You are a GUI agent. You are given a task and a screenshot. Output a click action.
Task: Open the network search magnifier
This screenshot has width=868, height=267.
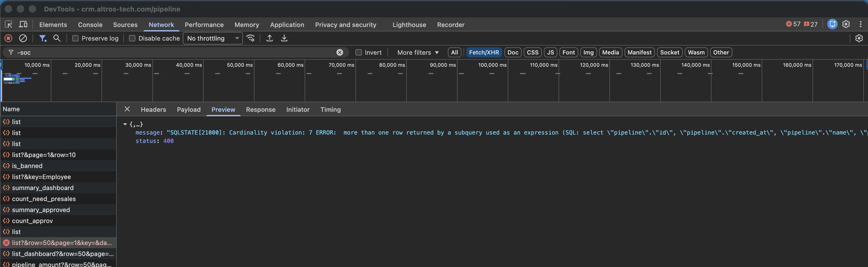[x=57, y=38]
